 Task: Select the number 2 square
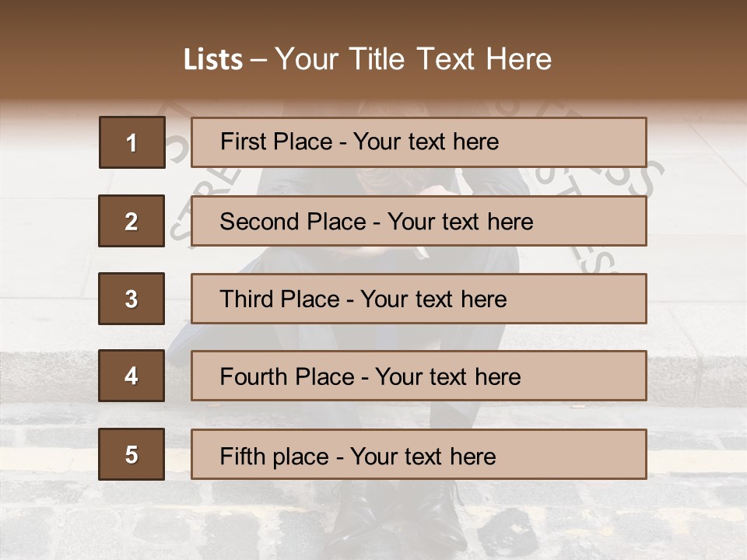[x=132, y=221]
